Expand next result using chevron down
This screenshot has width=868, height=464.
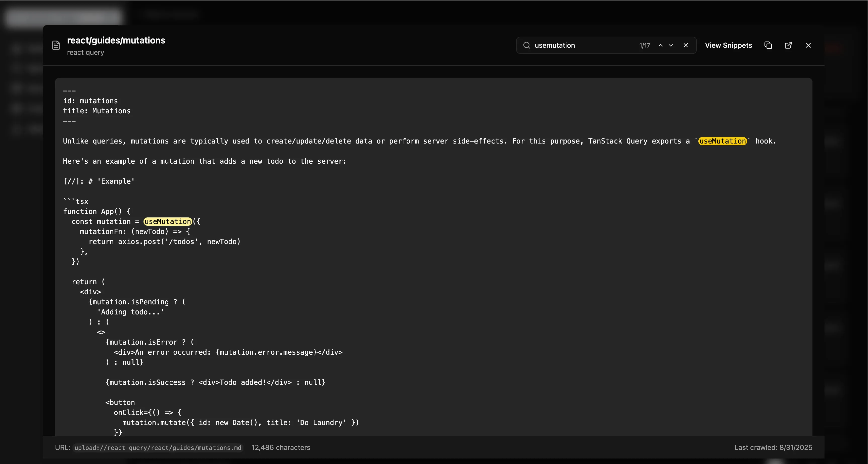pos(670,45)
